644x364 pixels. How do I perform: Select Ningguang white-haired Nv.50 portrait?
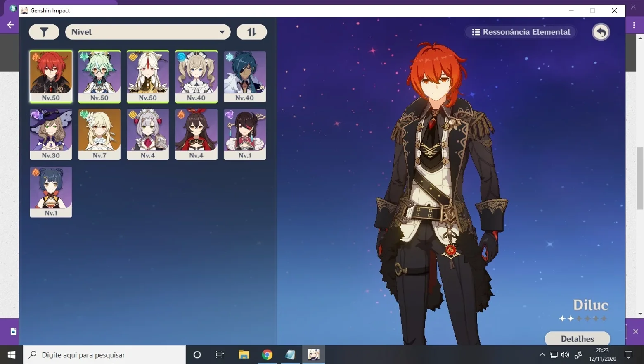pyautogui.click(x=148, y=76)
